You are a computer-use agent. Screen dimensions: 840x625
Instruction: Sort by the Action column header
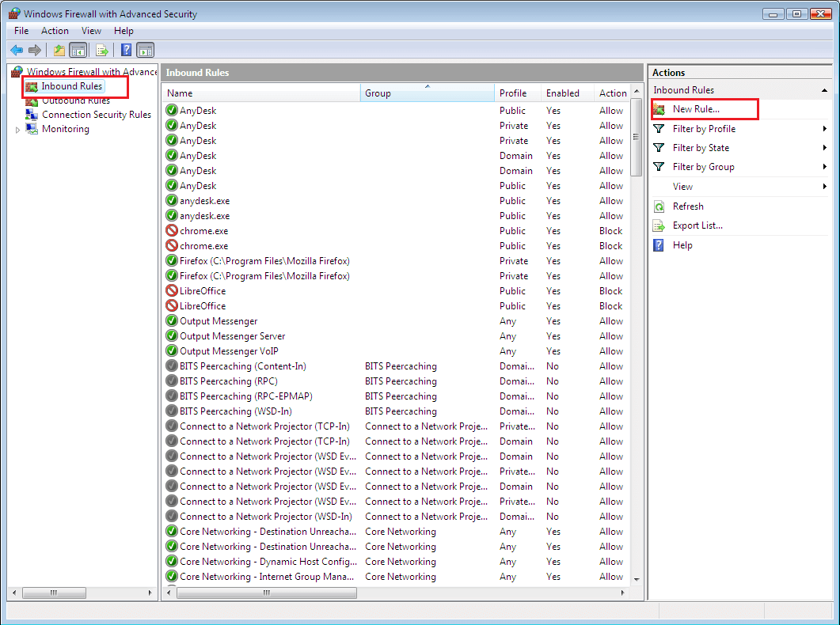pyautogui.click(x=613, y=93)
